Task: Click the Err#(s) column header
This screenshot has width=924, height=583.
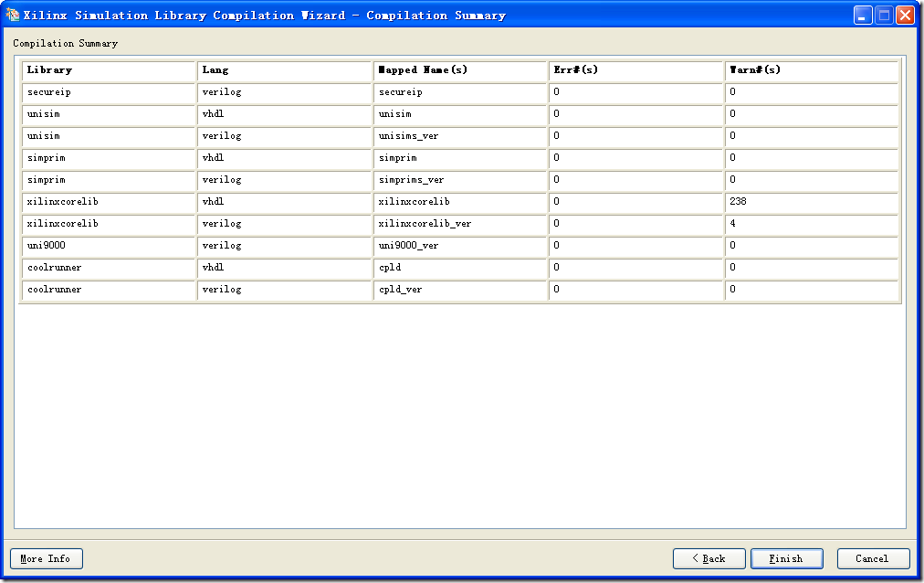Action: [635, 70]
